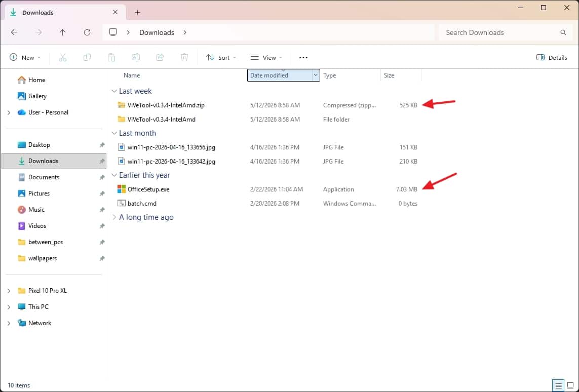The height and width of the screenshot is (392, 579).
Task: Click the ViVeTool zip archive icon
Action: [122, 105]
